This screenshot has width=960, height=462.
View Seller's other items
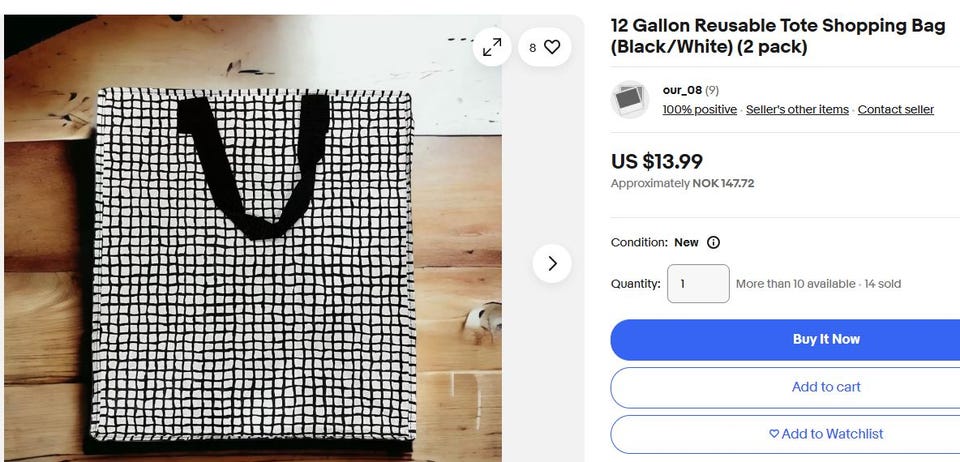pyautogui.click(x=797, y=110)
